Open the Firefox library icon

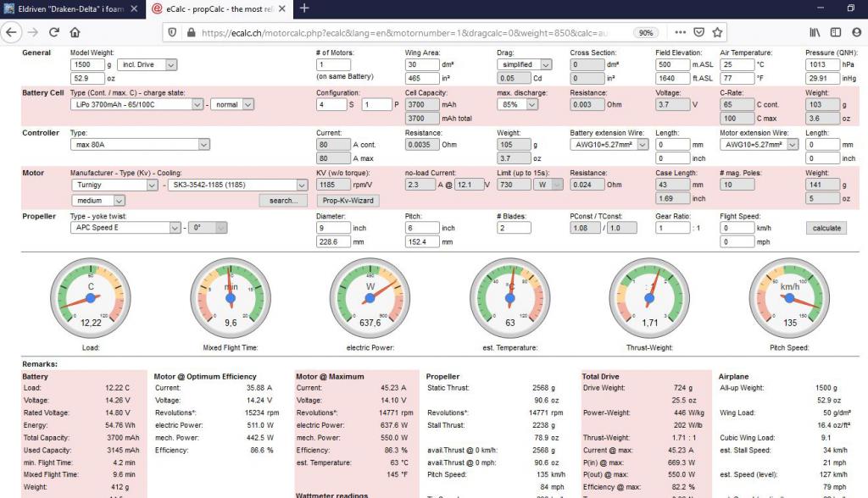point(815,32)
